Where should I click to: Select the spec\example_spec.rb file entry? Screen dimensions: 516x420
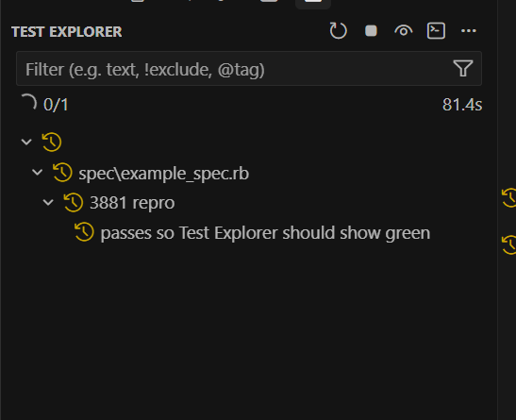[x=163, y=174]
